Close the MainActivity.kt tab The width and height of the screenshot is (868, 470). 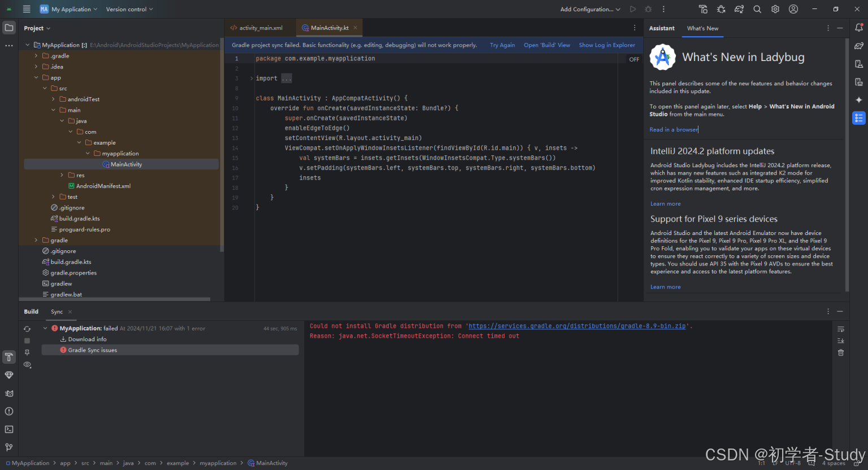coord(355,28)
